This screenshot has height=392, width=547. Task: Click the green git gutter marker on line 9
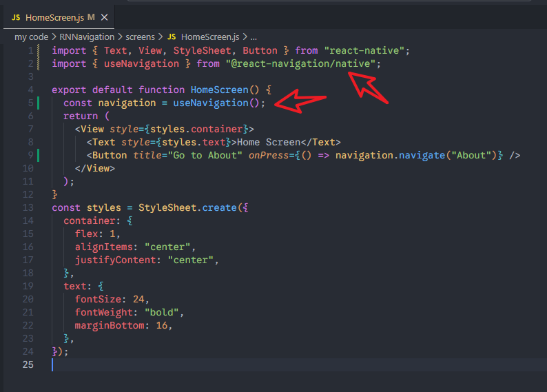(39, 156)
